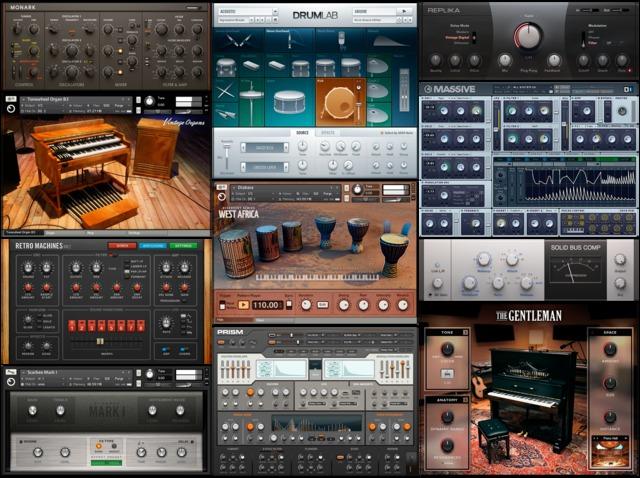
Task: Click the Rate knob in Retro Machines LFO
Action: (x=166, y=323)
